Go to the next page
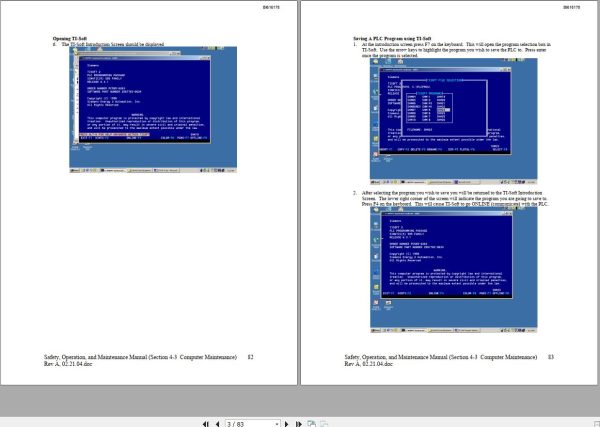The image size is (600, 427). click(x=286, y=424)
